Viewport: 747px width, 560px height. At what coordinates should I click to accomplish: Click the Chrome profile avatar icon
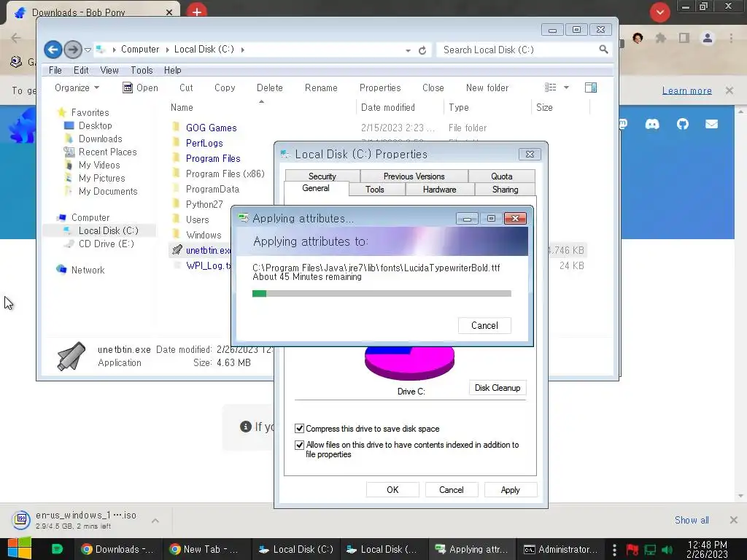click(x=708, y=38)
